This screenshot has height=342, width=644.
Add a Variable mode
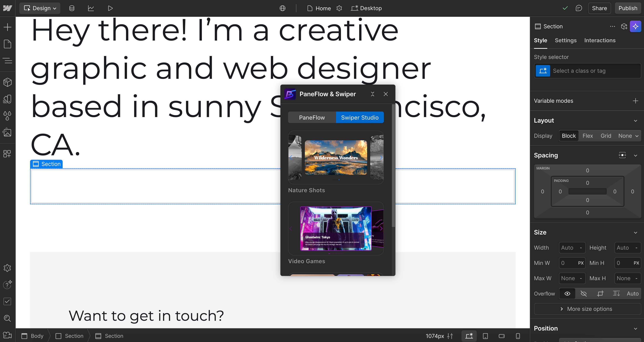636,101
